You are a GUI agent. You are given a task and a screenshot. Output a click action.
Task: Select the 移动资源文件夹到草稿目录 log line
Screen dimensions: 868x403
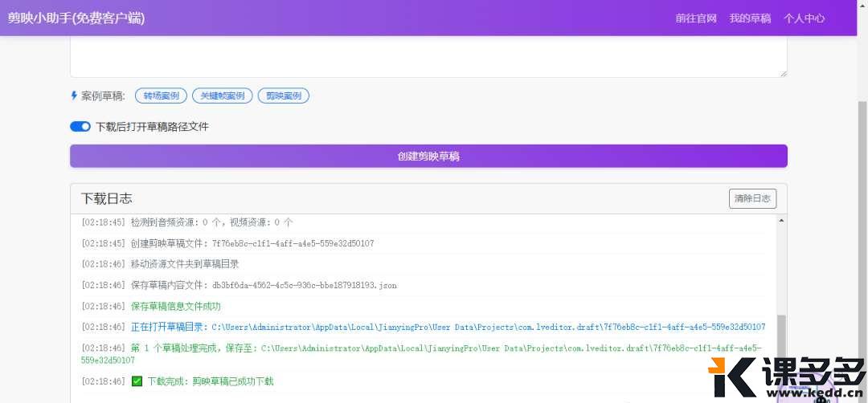click(x=160, y=264)
